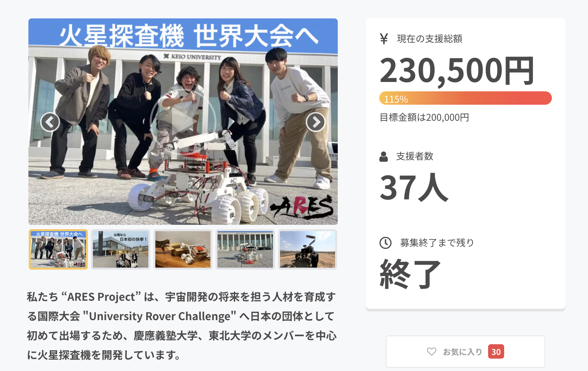Click the person icon beside 支援者数
The height and width of the screenshot is (371, 588).
click(x=384, y=157)
